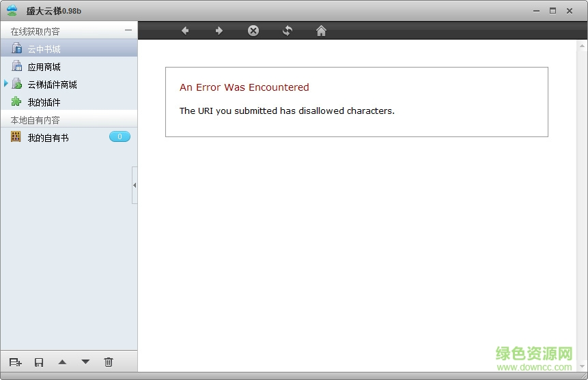Maximize the application window
588x380 pixels.
552,10
